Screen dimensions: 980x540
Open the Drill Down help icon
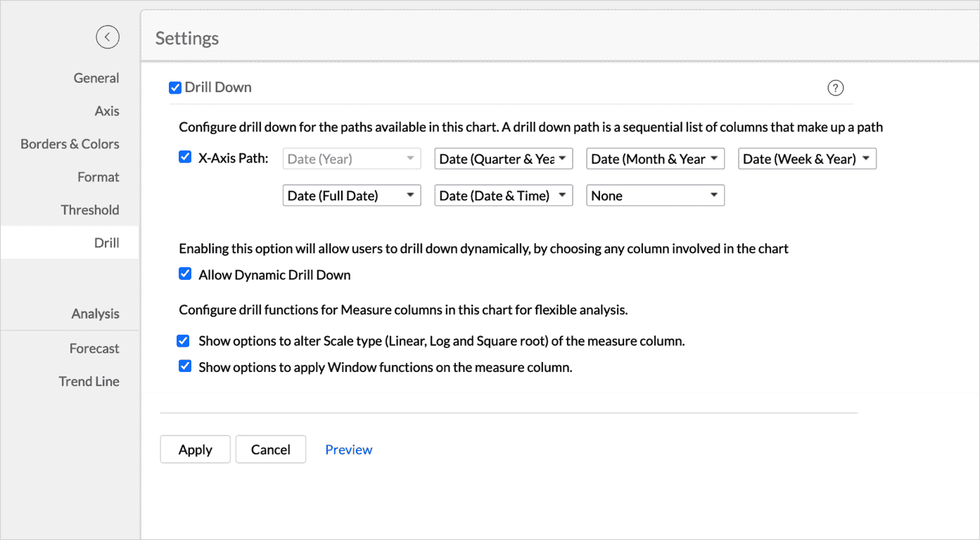pos(835,88)
